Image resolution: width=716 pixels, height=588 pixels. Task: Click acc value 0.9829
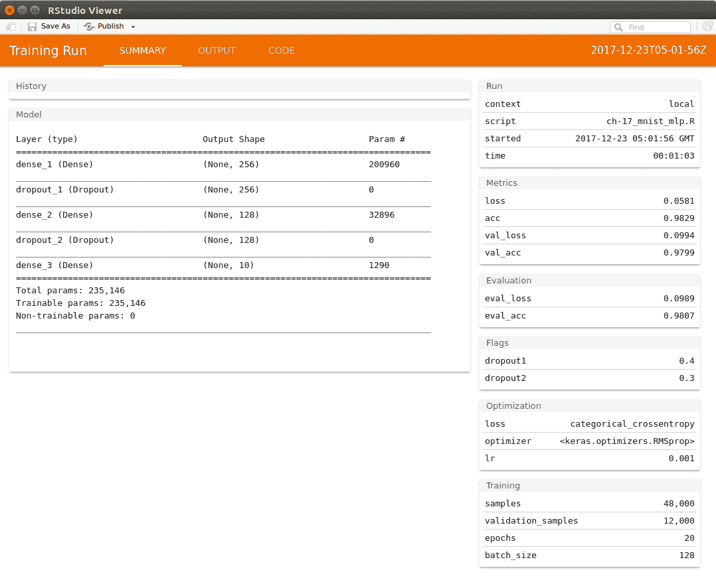679,218
